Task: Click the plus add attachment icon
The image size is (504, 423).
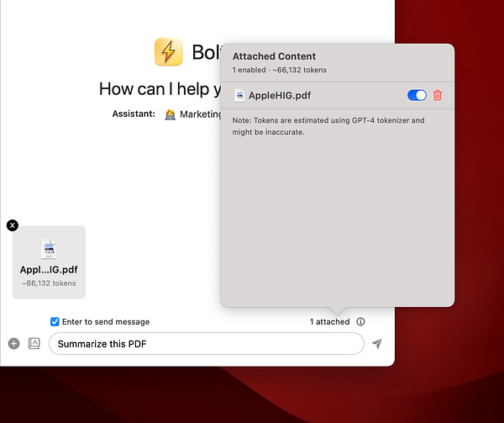Action: click(x=13, y=344)
